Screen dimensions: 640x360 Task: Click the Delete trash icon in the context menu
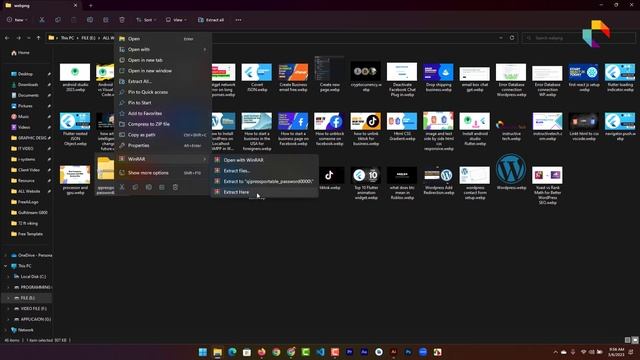tap(175, 187)
